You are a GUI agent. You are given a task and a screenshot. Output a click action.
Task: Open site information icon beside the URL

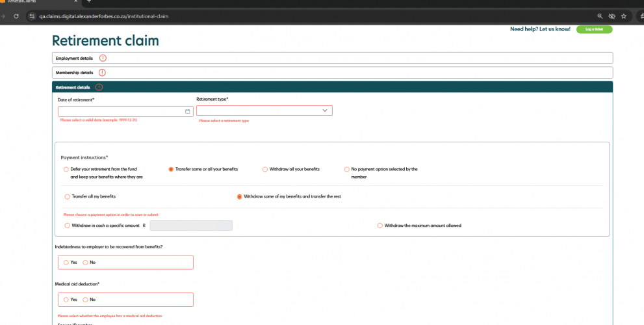pos(32,16)
